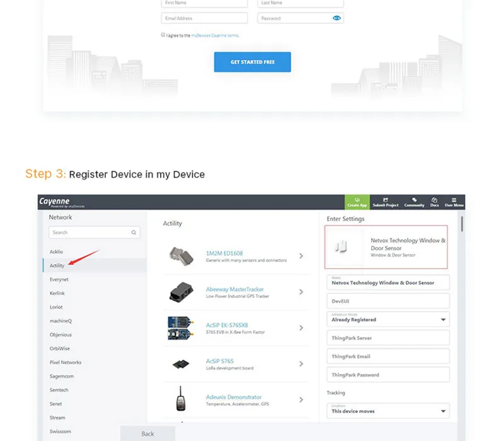Click the DevEUI field
This screenshot has height=441, width=504.
coord(388,301)
